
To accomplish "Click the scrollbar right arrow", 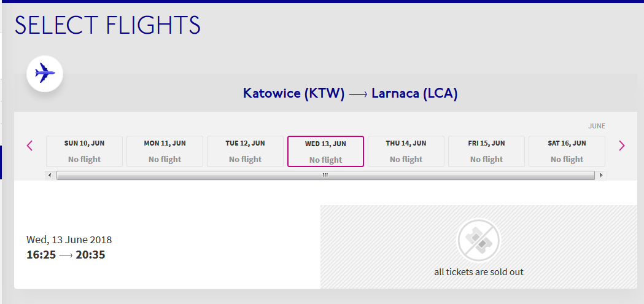I will [x=601, y=176].
